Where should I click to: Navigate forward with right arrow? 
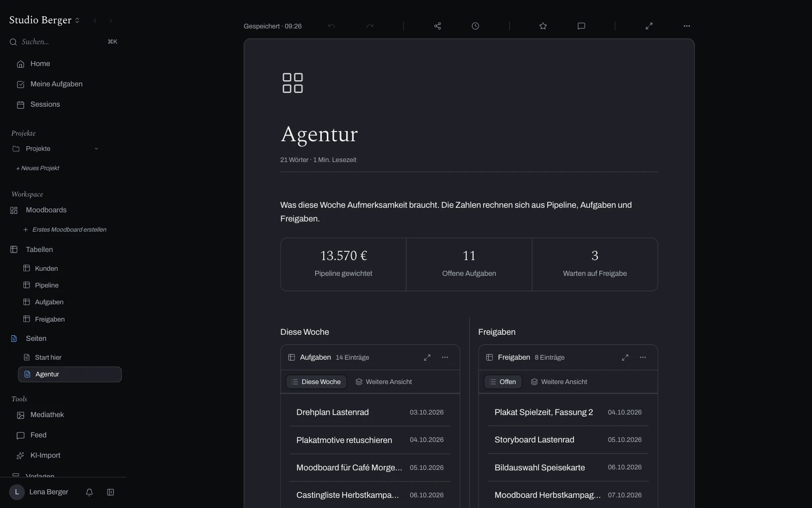click(111, 20)
